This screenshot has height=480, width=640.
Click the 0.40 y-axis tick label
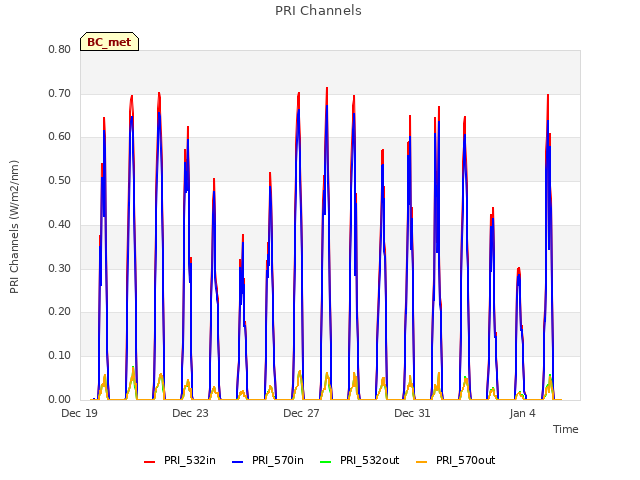60,224
